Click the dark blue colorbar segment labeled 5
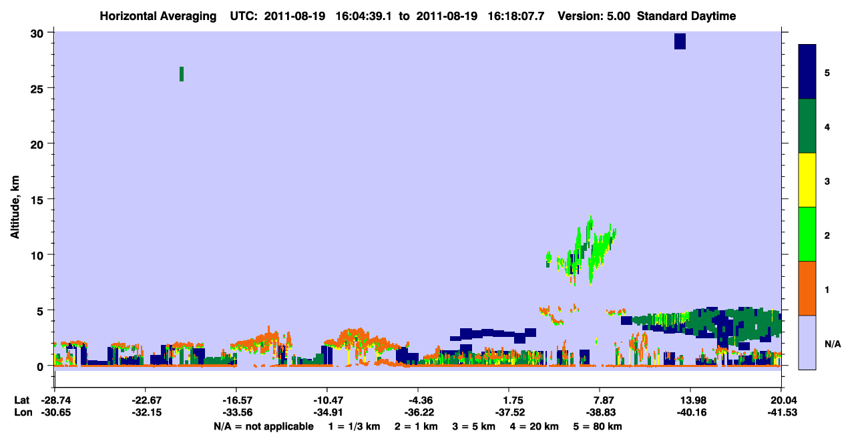 tap(807, 72)
